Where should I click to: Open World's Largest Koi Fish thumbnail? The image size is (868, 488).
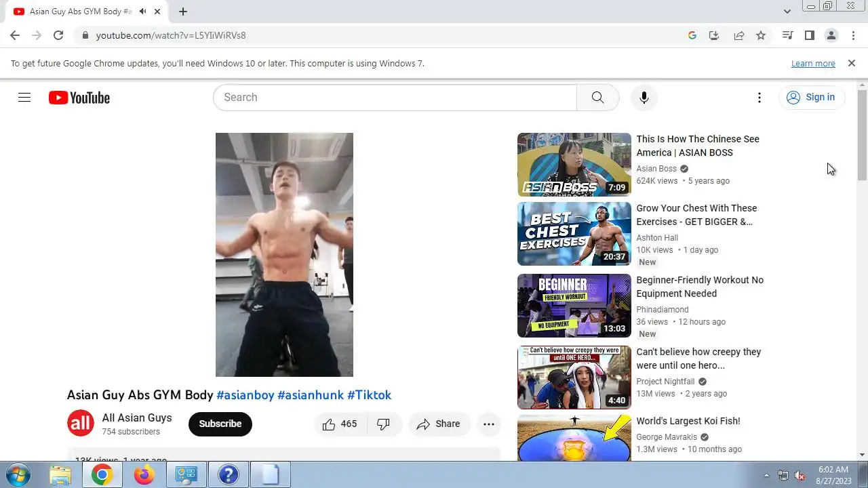pyautogui.click(x=574, y=438)
